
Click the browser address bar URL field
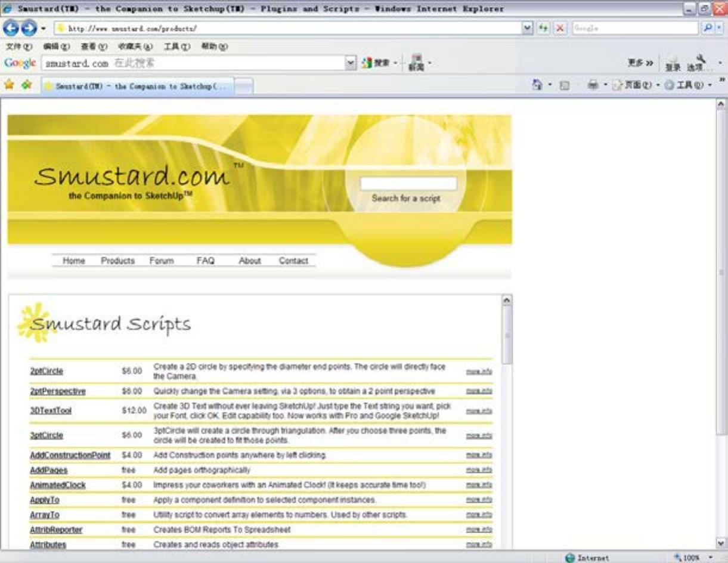click(288, 28)
